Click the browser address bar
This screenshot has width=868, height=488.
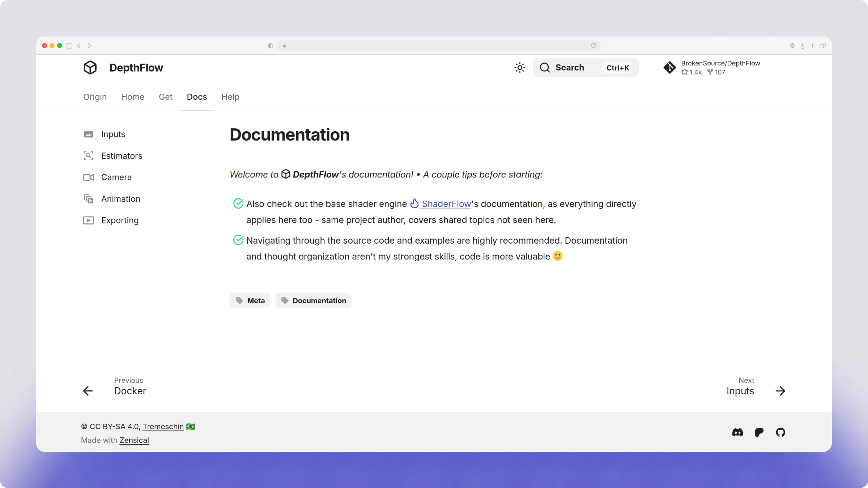439,46
